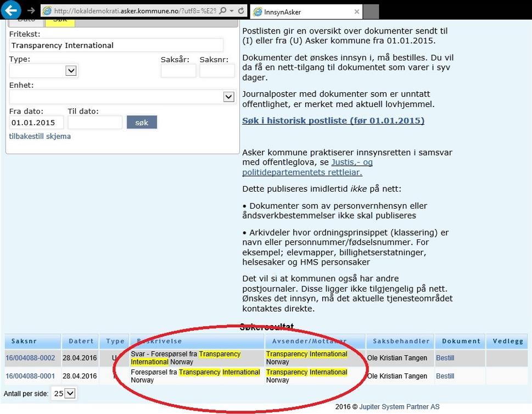The height and width of the screenshot is (414, 532).
Task: Click the Saksår input field
Action: (178, 71)
